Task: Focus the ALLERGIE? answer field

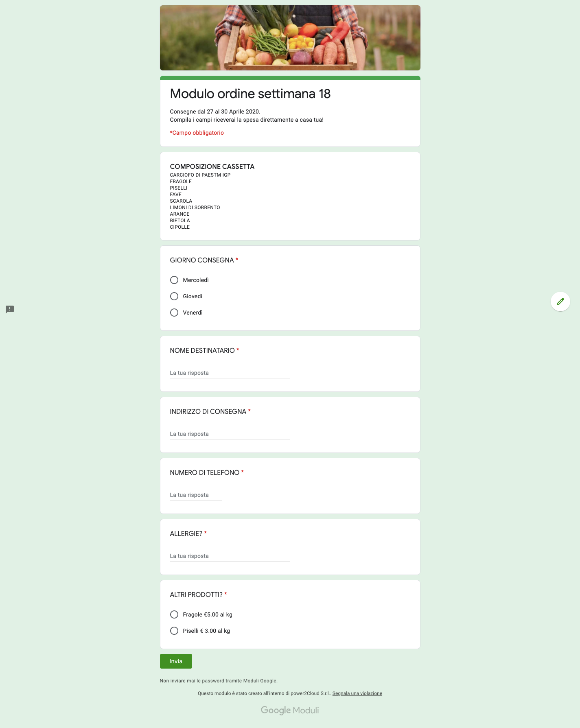Action: 230,556
